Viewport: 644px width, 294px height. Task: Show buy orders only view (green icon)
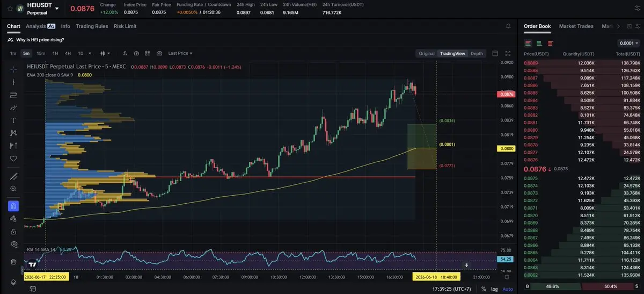pyautogui.click(x=539, y=43)
